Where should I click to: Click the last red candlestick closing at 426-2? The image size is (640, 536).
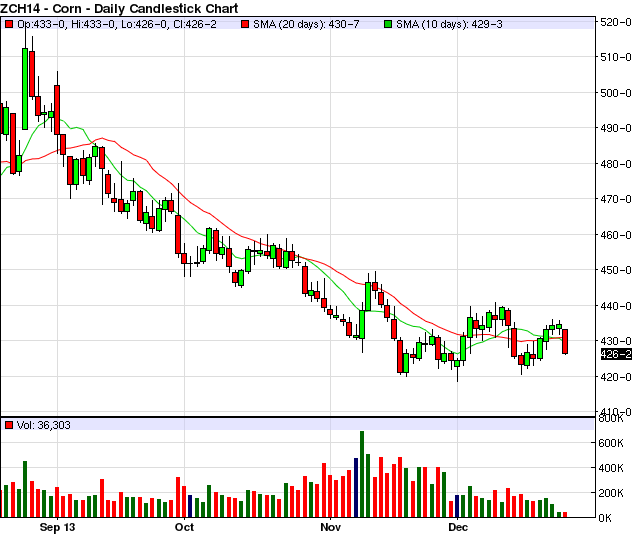pyautogui.click(x=565, y=342)
